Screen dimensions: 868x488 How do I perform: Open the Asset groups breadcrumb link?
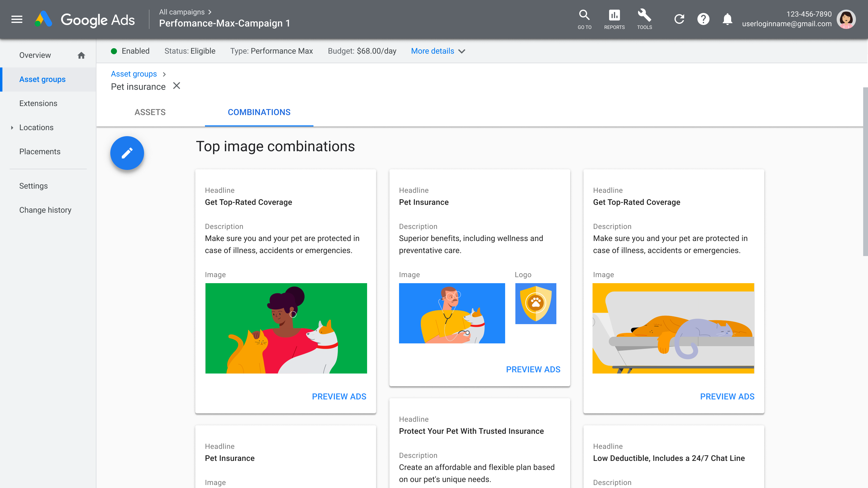click(x=134, y=74)
